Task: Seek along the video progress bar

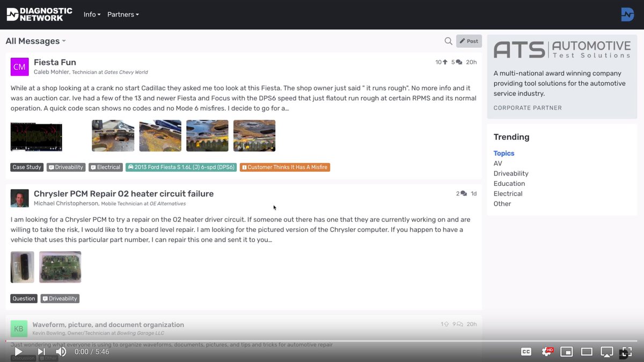Action: click(x=322, y=341)
